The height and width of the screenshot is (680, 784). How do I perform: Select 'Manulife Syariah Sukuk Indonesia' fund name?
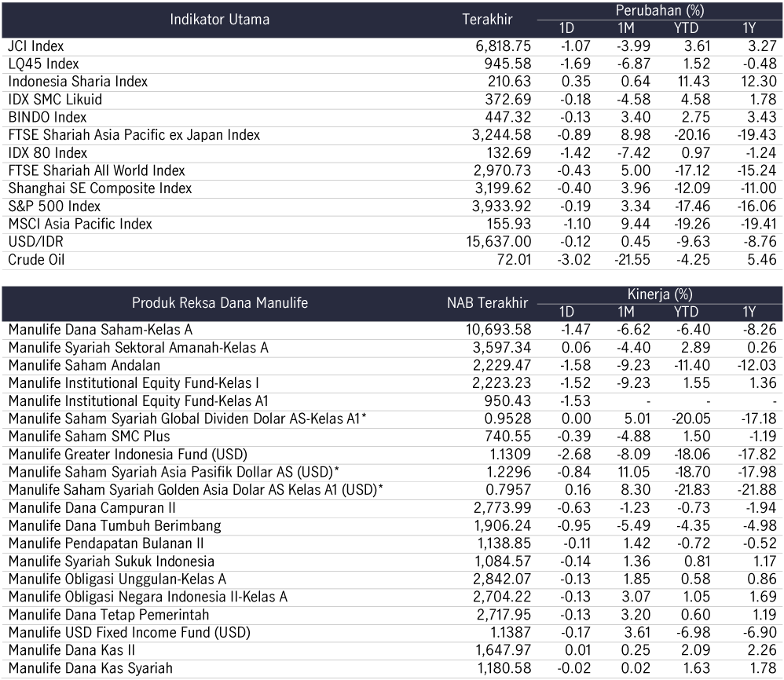[x=111, y=561]
